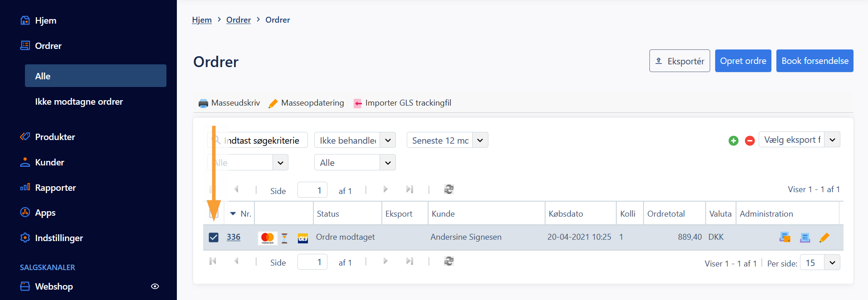This screenshot has width=868, height=300.
Task: Click the green plus add-filter icon
Action: [733, 141]
